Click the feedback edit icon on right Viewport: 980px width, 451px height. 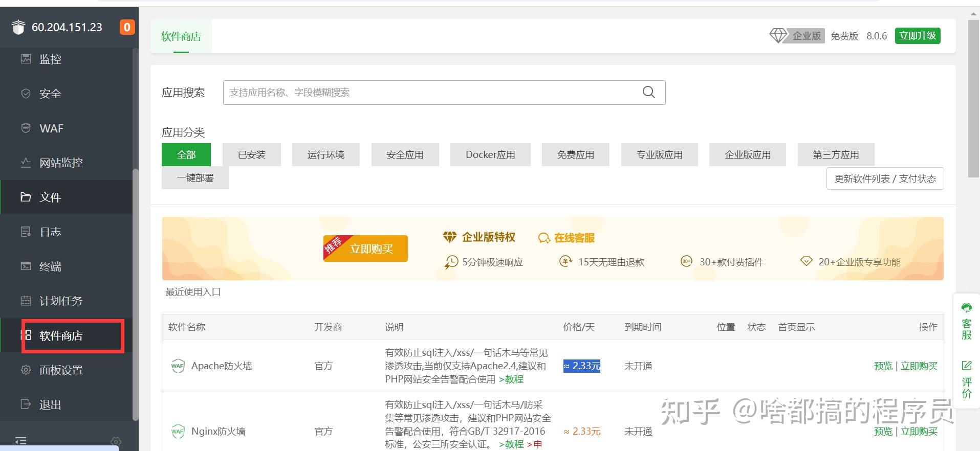(966, 366)
